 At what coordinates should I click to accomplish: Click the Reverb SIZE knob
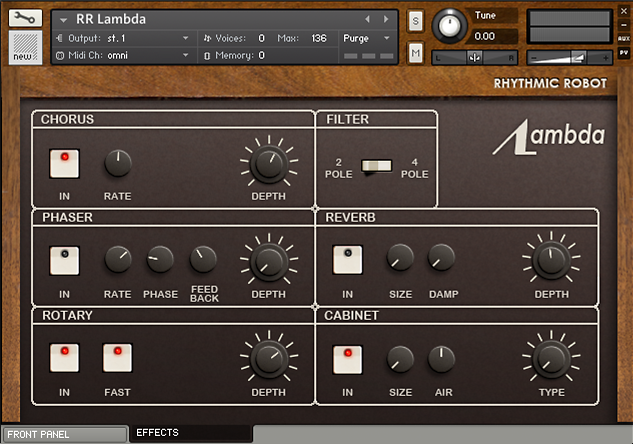point(400,258)
